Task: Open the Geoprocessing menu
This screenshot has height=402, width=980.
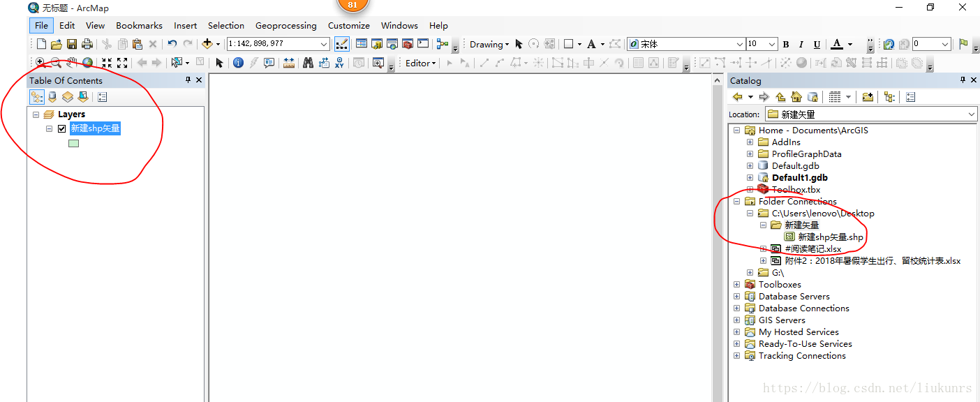Action: [x=285, y=25]
